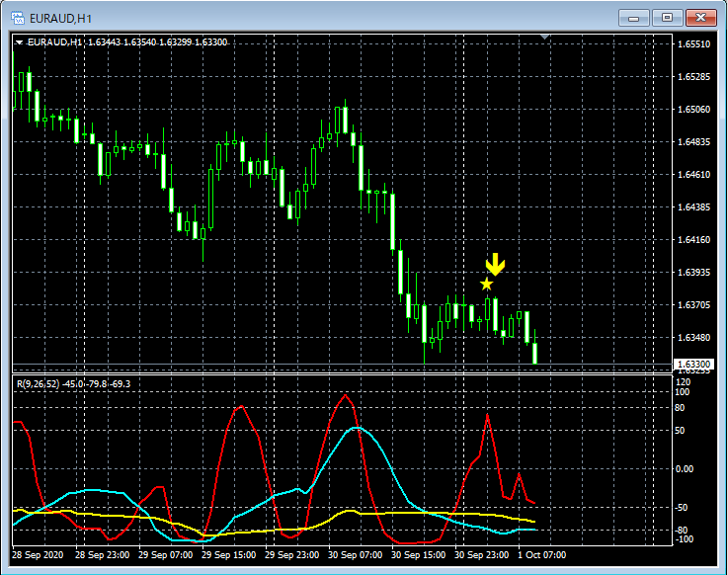The height and width of the screenshot is (575, 728).
Task: Click the EURAUD,H1 OHLC text in chart
Action: tap(127, 42)
